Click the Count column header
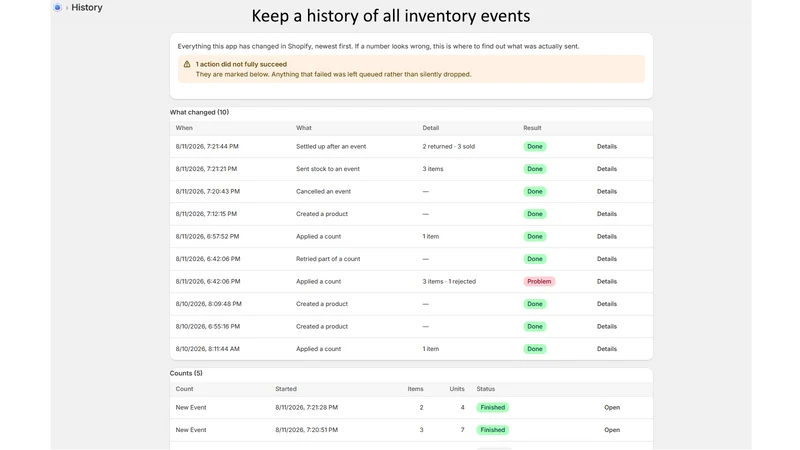 point(184,389)
